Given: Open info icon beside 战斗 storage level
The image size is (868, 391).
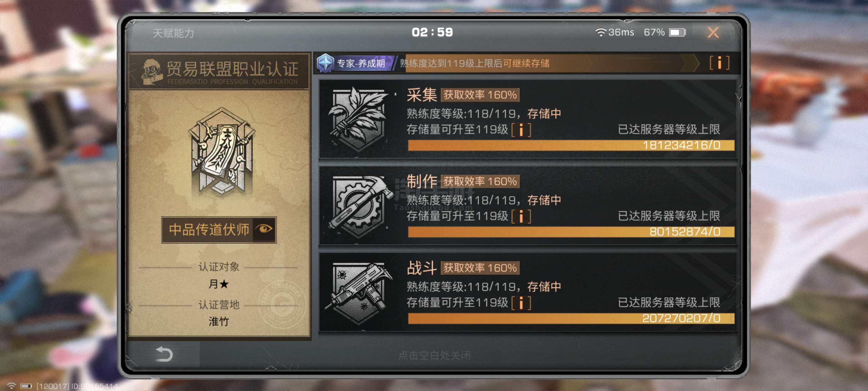Looking at the screenshot, I should 521,303.
